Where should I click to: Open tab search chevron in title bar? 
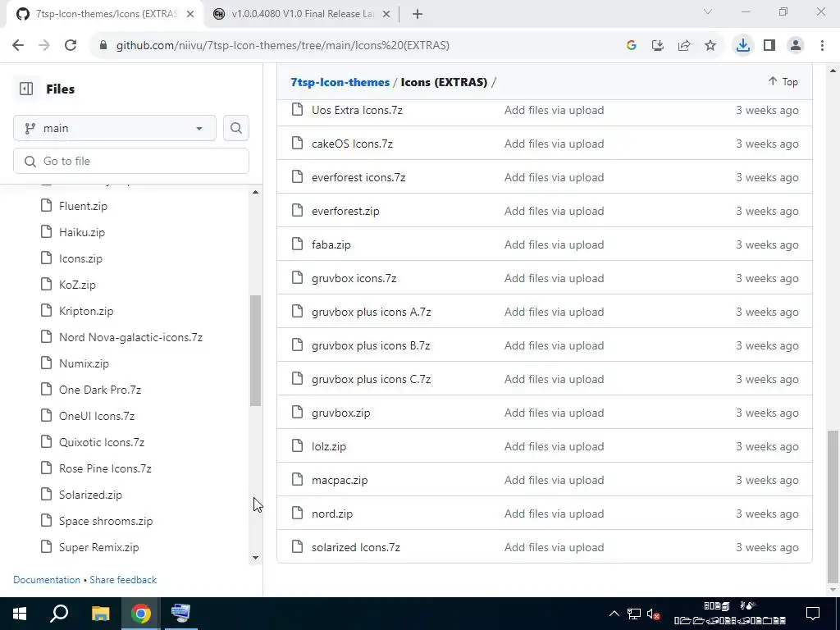click(x=707, y=11)
